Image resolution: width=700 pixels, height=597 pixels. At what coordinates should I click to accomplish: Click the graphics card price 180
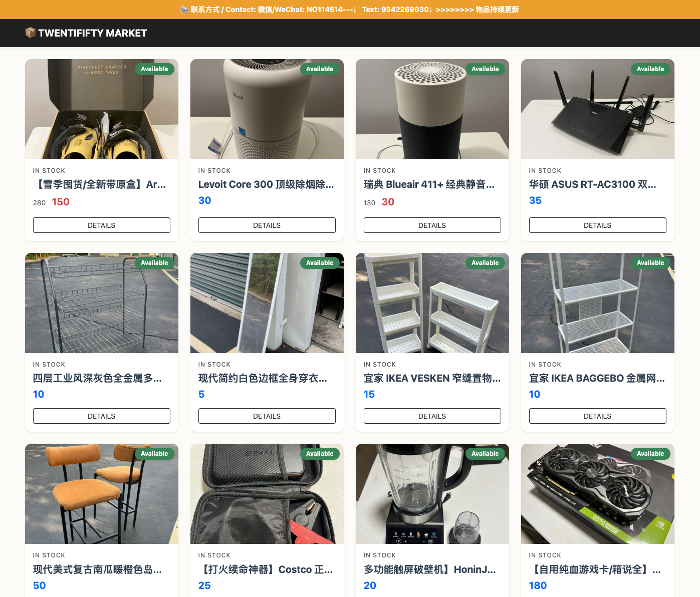(538, 585)
